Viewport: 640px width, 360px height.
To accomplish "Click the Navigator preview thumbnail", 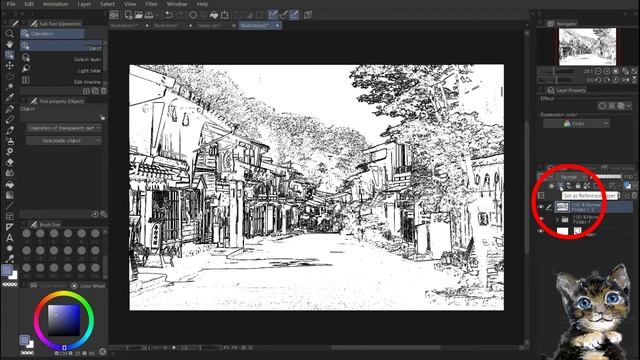I will pyautogui.click(x=587, y=47).
